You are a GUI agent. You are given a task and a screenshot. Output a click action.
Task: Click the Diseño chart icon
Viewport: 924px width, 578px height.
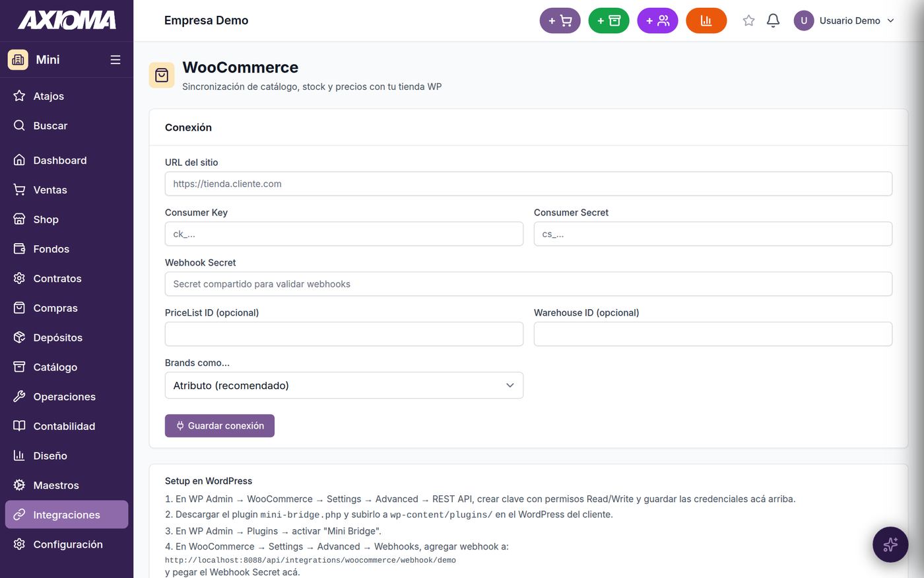[x=19, y=455]
